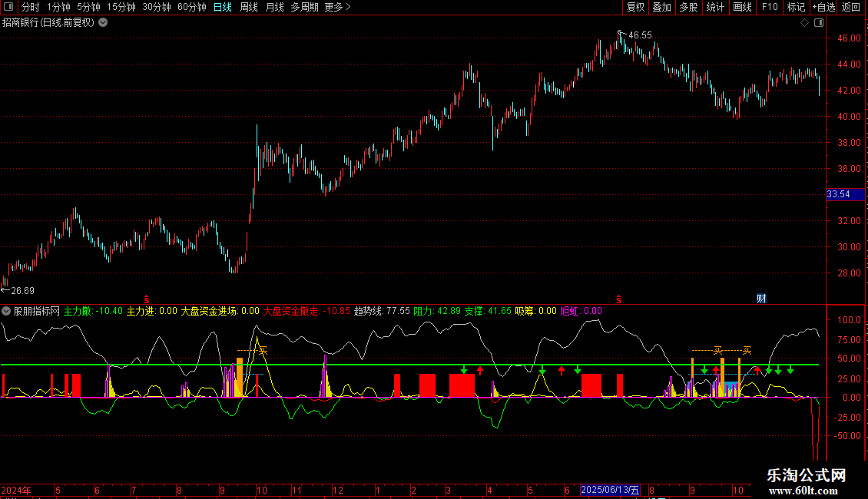Click the 股朋指标网 indicator label

[37, 311]
